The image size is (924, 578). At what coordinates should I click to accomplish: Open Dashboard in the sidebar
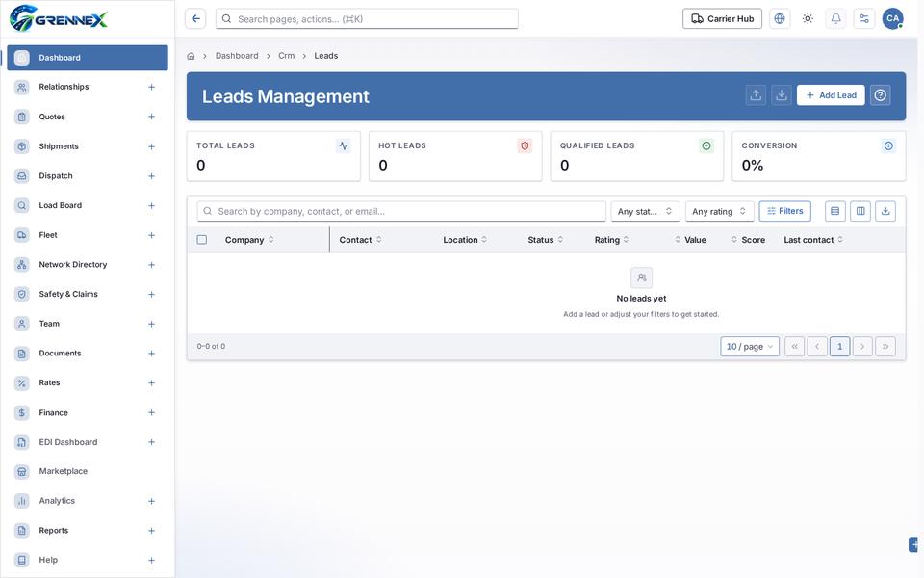pyautogui.click(x=88, y=58)
